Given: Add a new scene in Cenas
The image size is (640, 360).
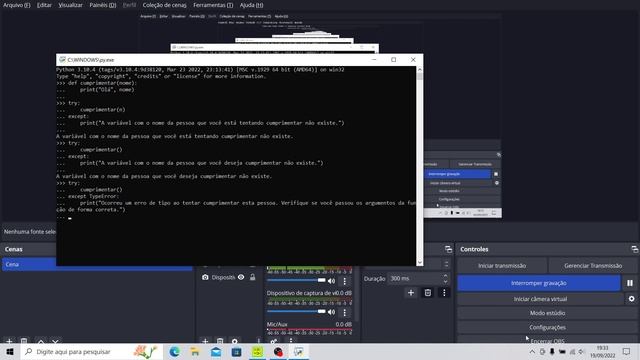Looking at the screenshot, I should click(x=9, y=341).
